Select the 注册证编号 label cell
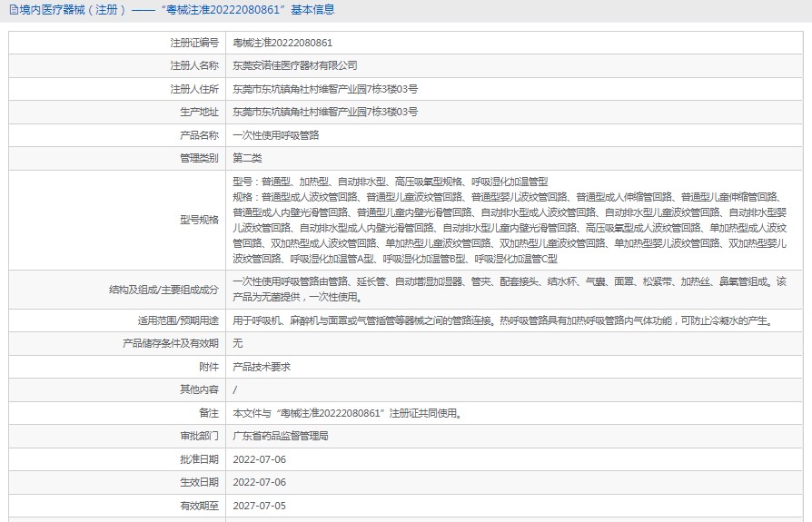The height and width of the screenshot is (522, 812). tap(117, 43)
